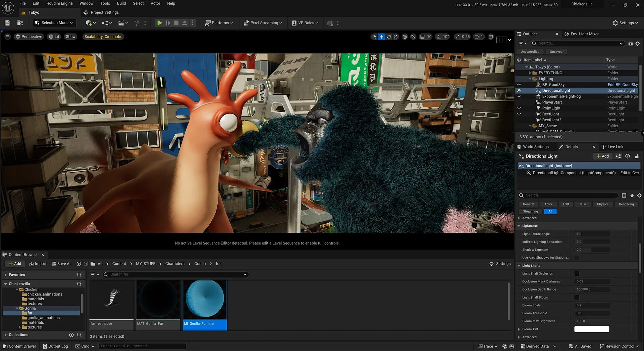Switch to the Project Settings tab
This screenshot has width=644, height=351.
[101, 12]
